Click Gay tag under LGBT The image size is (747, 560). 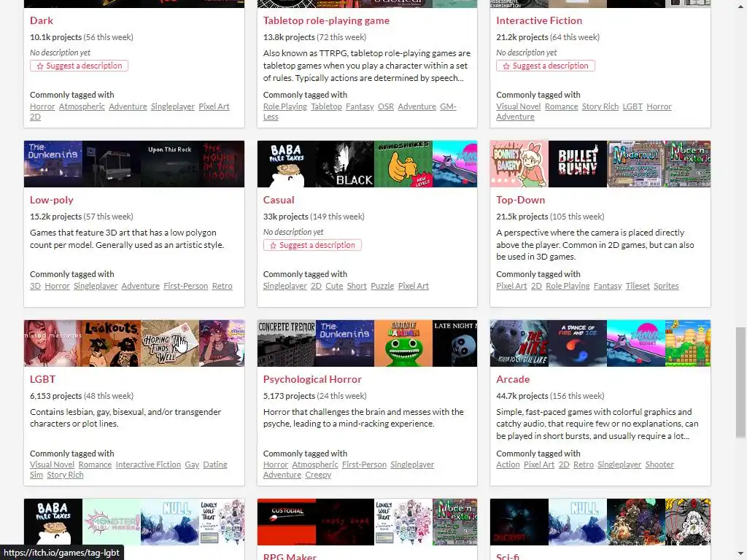tap(192, 464)
